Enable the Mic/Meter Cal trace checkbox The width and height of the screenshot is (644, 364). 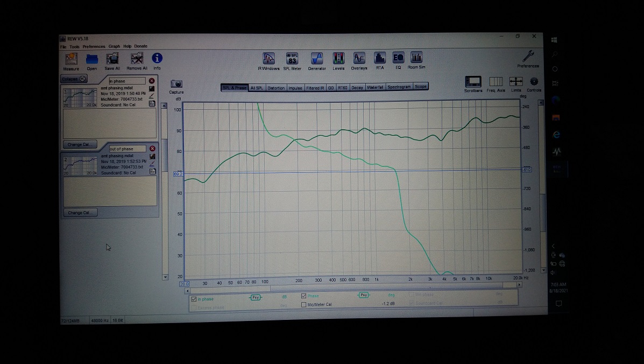[304, 304]
